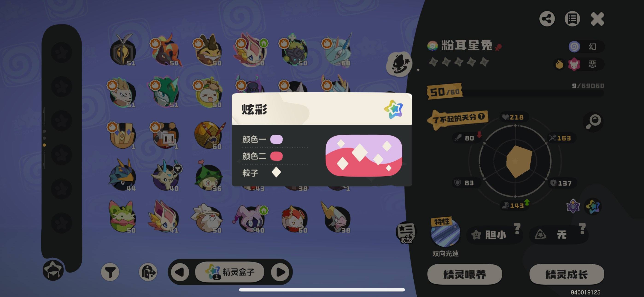Collapse panel with 收起 button
Screen dimensions: 644x297
coord(406,233)
